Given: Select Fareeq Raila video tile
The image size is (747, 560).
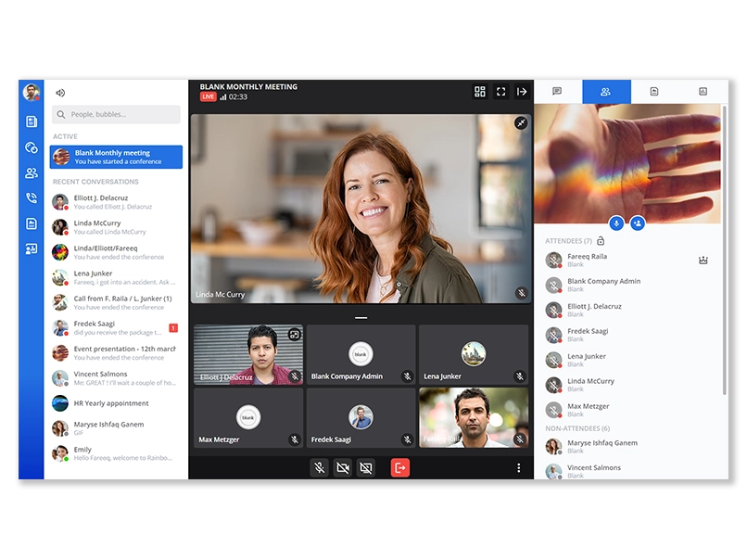Looking at the screenshot, I should 474,418.
